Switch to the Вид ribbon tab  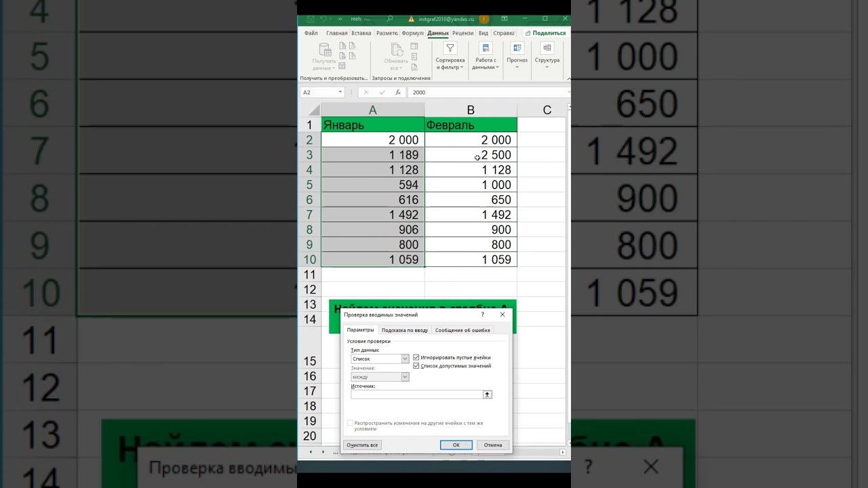click(484, 33)
